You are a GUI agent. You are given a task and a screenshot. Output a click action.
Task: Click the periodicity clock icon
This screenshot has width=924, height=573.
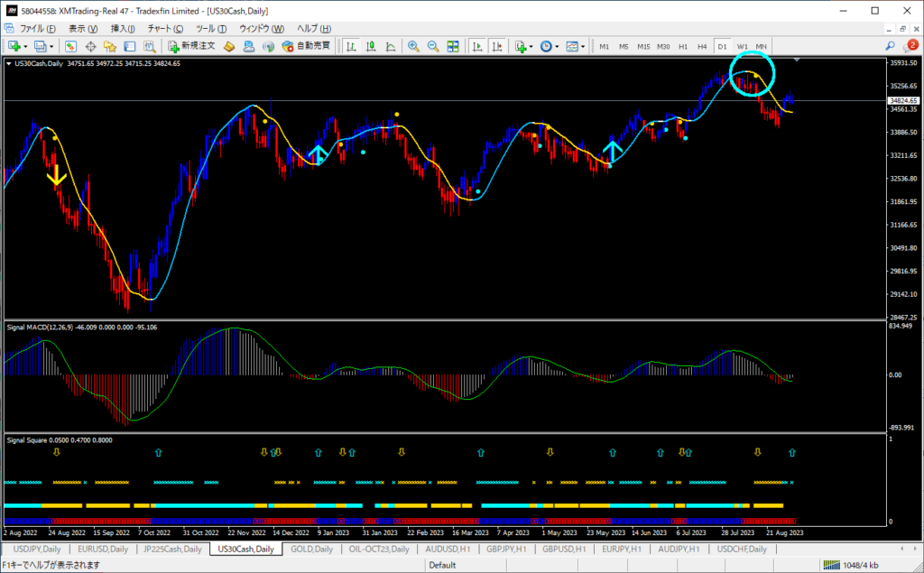tap(546, 47)
